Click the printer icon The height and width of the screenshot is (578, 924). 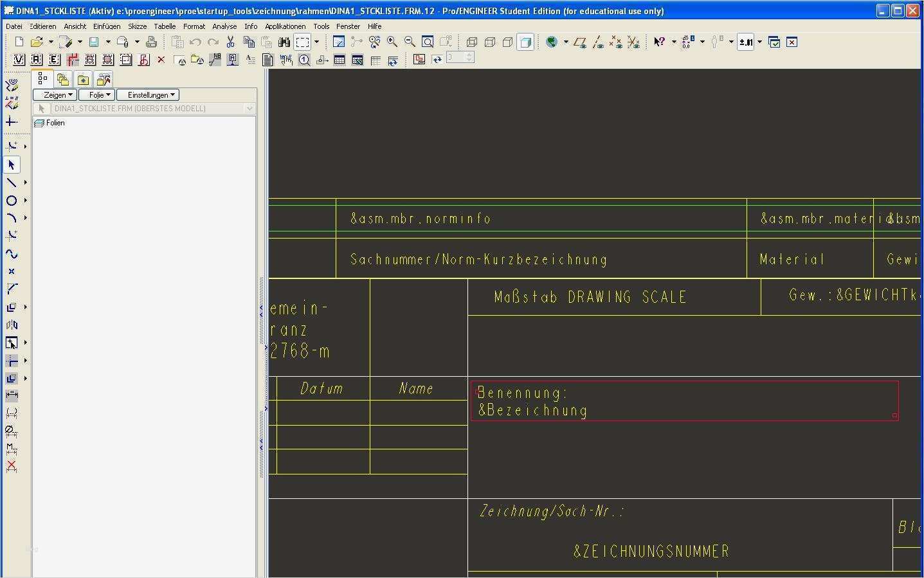tap(151, 42)
